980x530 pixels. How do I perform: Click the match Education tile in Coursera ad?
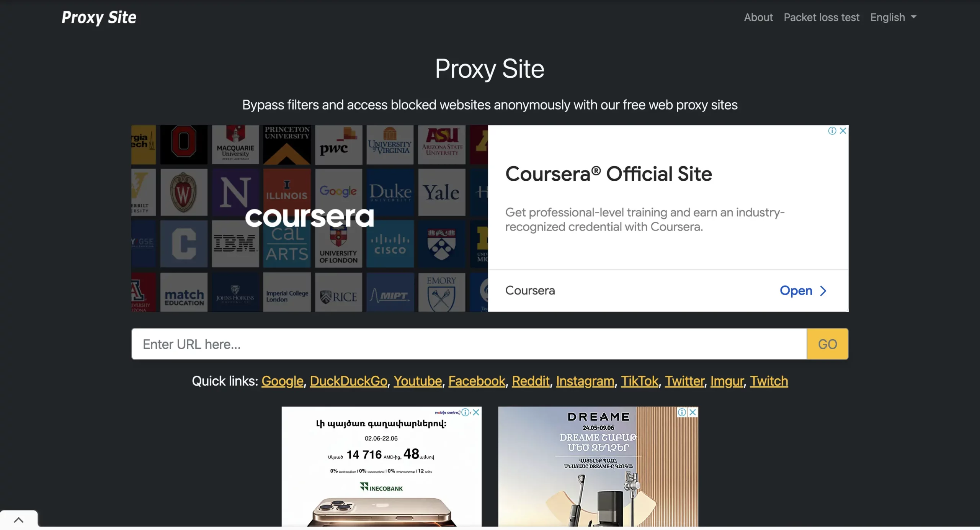184,292
